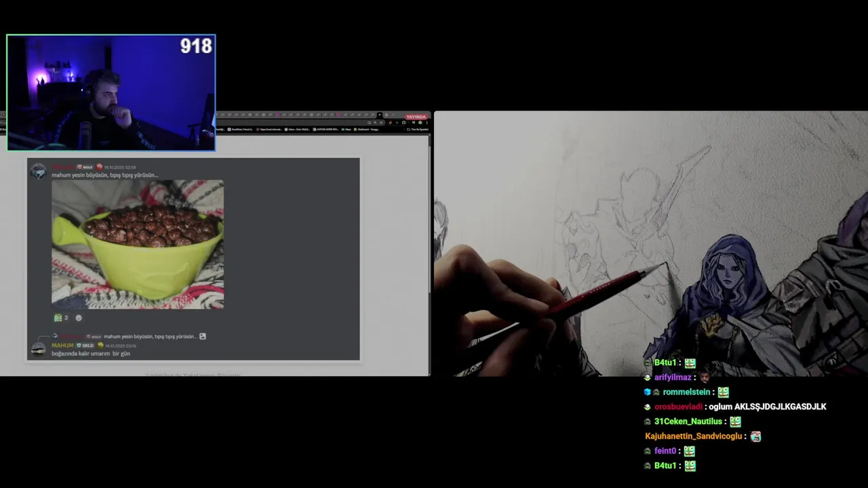Close the active browser tab
The height and width of the screenshot is (488, 868).
click(x=380, y=115)
